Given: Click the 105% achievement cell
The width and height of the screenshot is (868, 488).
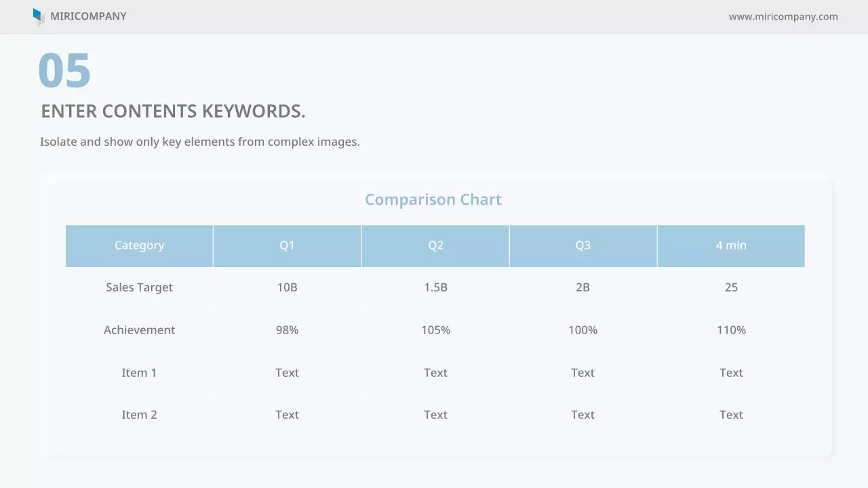Looking at the screenshot, I should tap(435, 330).
